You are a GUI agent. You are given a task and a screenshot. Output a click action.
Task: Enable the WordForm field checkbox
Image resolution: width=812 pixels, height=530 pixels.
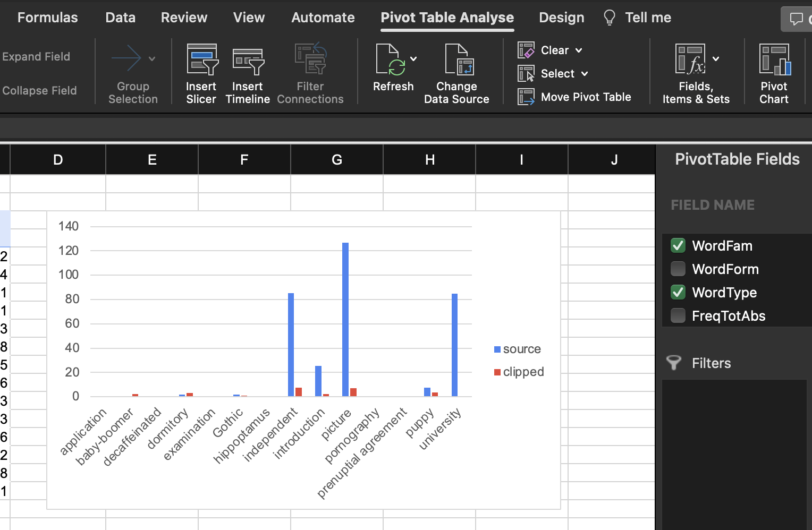[678, 269]
